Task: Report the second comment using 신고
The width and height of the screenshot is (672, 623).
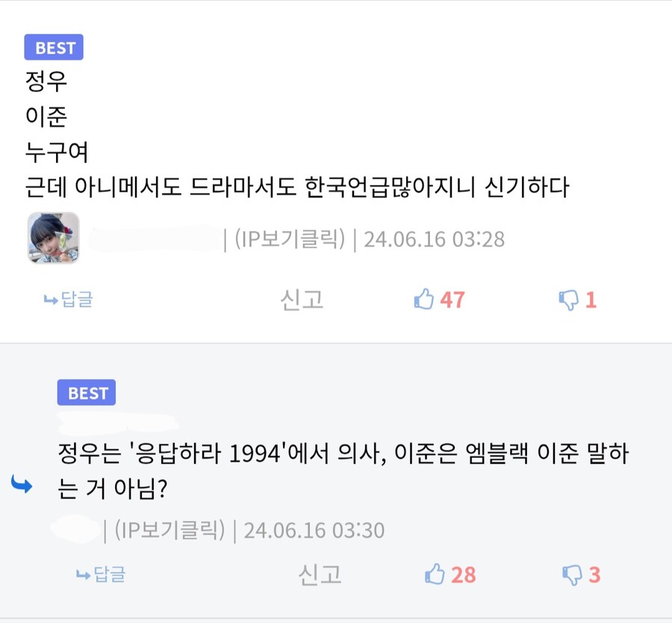Action: 321,574
